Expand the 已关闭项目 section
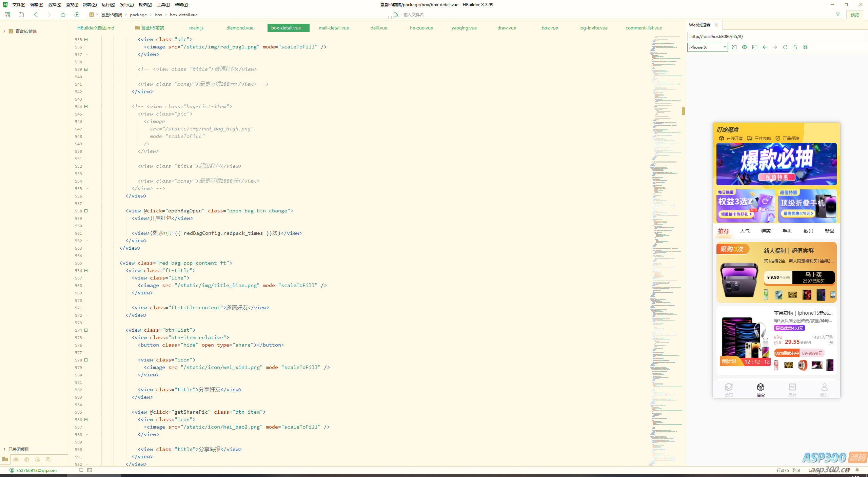The image size is (868, 477). tap(4, 449)
